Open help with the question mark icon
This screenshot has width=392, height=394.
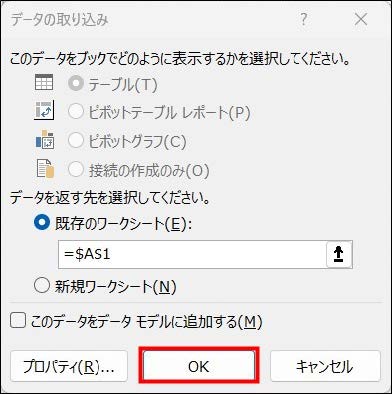point(303,19)
